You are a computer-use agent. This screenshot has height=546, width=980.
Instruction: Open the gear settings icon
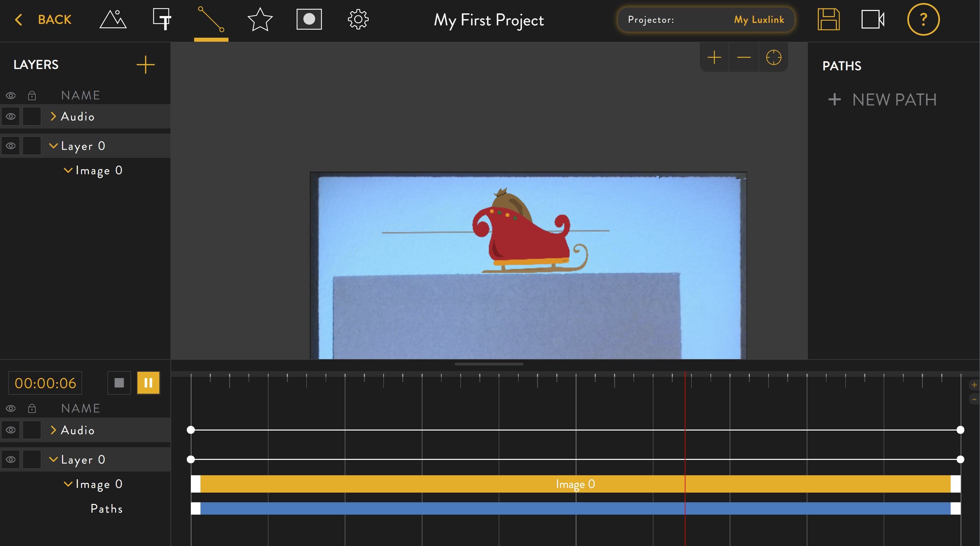(x=358, y=19)
